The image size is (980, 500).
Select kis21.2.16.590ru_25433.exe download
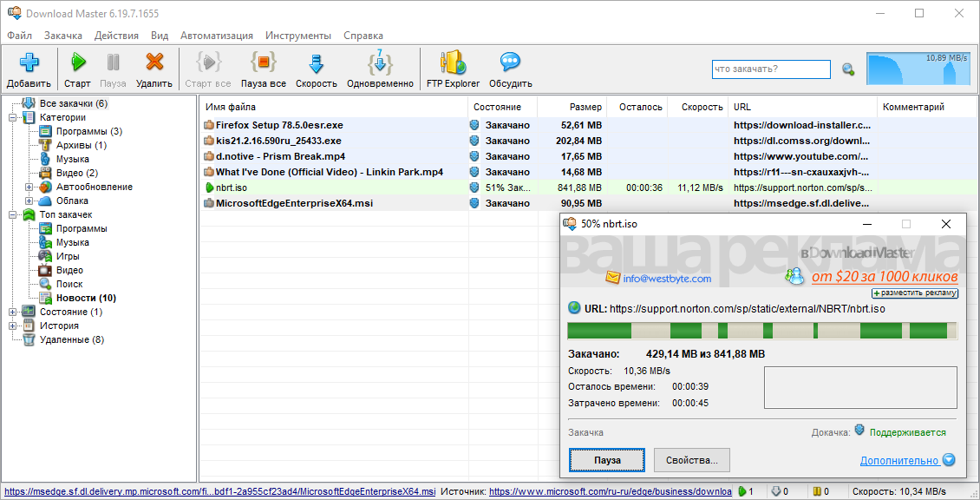tap(587, 141)
